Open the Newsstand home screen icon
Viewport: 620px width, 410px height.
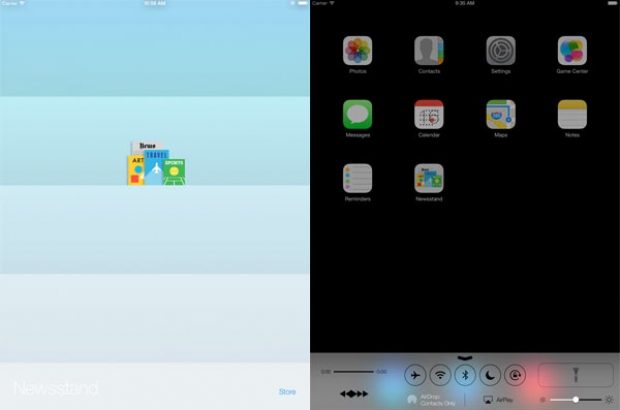click(429, 178)
